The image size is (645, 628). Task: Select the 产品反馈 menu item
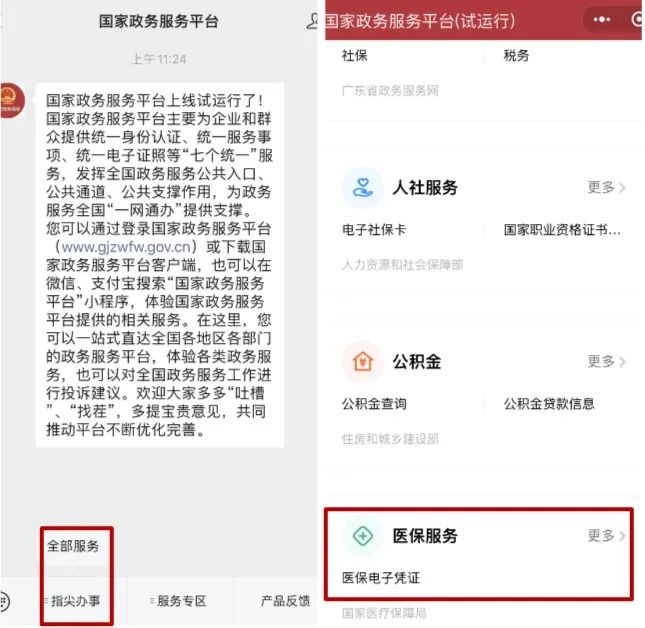point(285,601)
